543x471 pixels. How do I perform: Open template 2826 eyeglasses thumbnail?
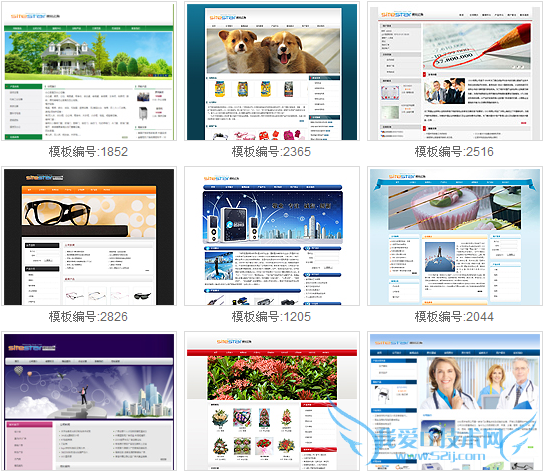[89, 236]
